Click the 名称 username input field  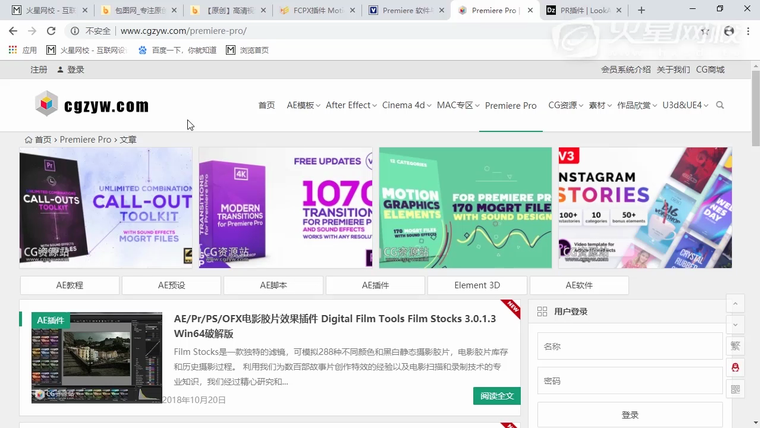point(629,346)
